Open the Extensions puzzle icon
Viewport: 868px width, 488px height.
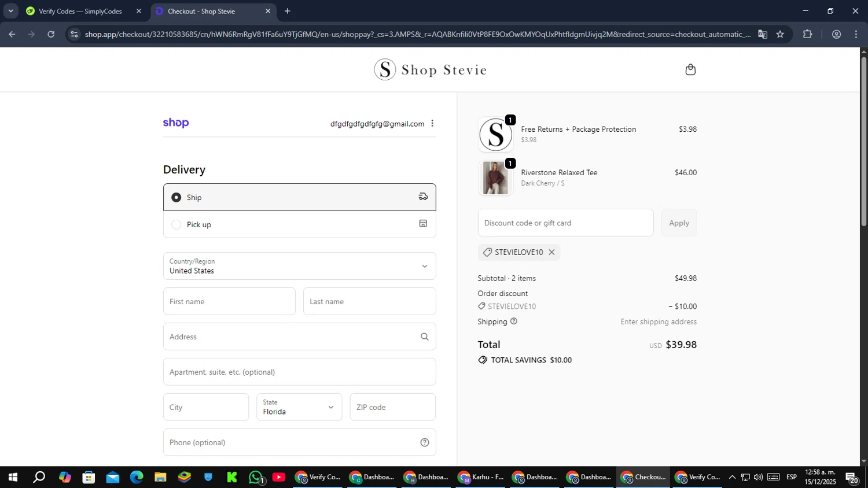coord(808,34)
